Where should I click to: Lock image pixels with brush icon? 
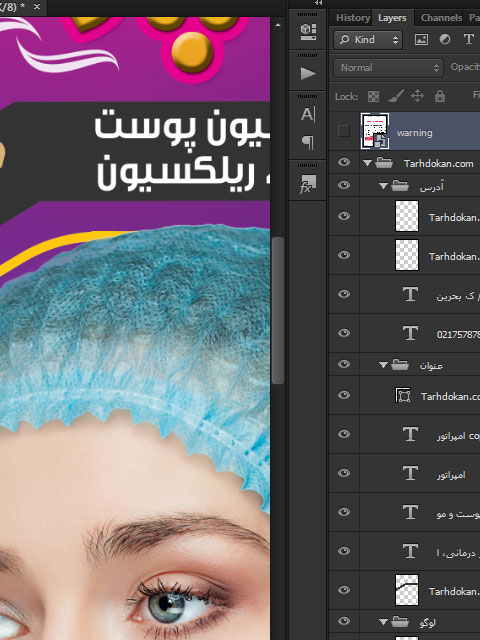click(396, 96)
